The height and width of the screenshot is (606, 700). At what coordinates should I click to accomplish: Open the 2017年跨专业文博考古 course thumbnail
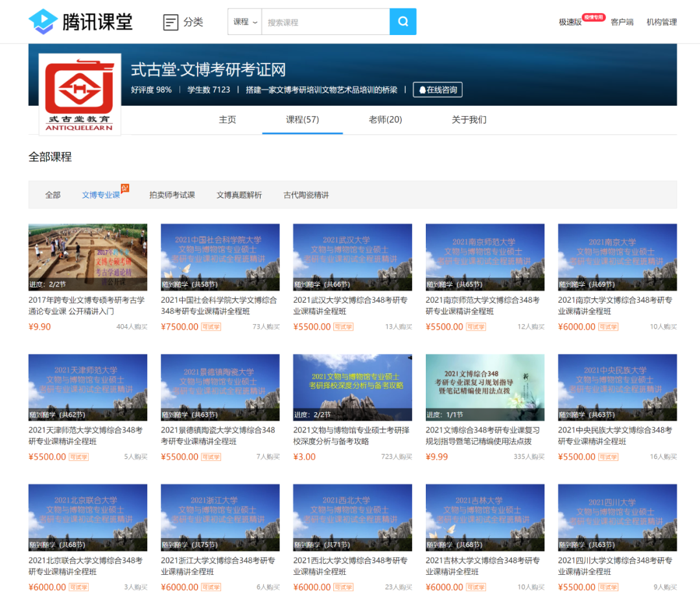point(87,257)
